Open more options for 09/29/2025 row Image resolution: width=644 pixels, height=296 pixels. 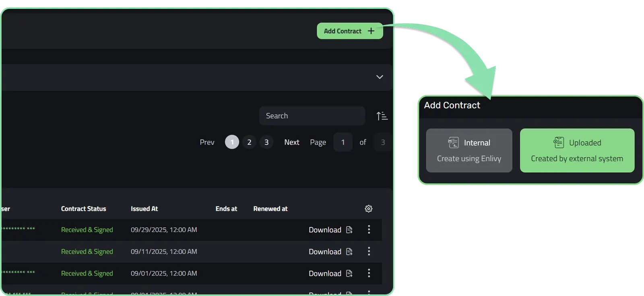tap(369, 230)
